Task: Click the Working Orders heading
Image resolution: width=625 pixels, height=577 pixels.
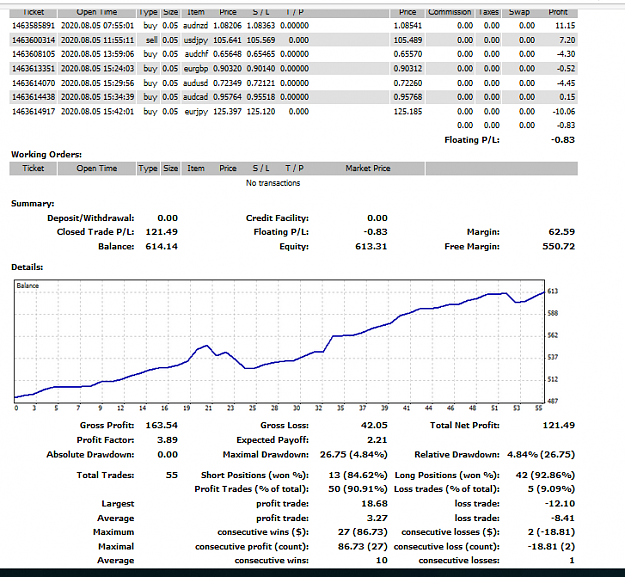Action: 46,155
